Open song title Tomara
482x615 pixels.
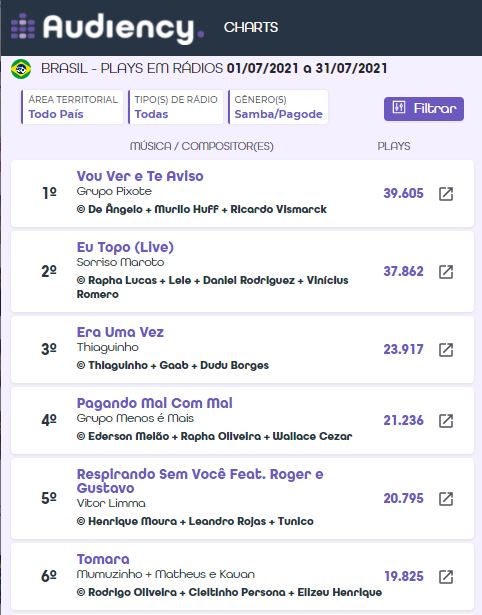[103, 559]
